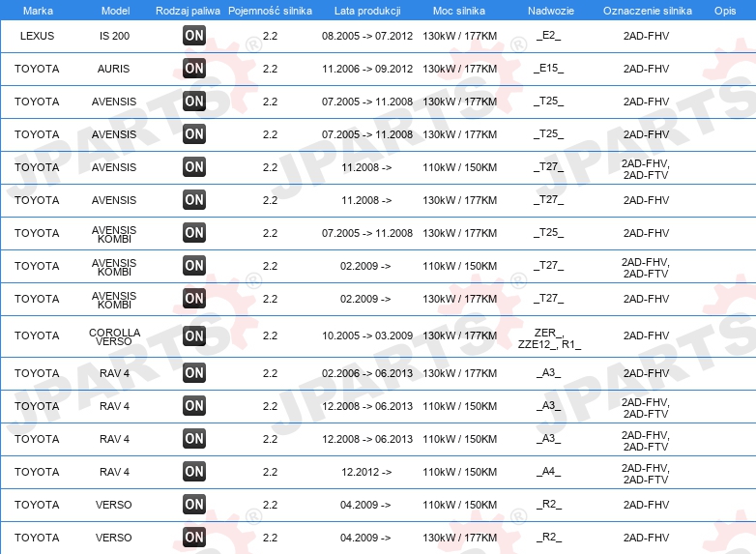Viewport: 756px width, 554px height.
Task: Click 130kW / 177KM in the LEXUS row
Action: tap(459, 36)
